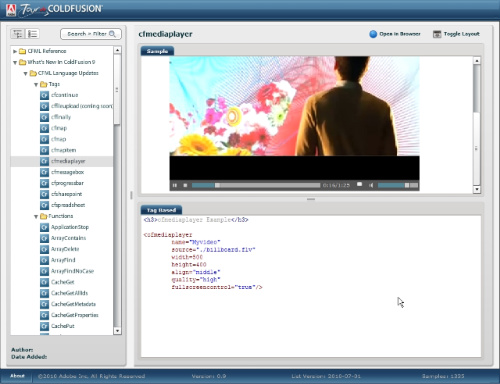500x384 pixels.
Task: Click the CFML Language Updates folder icon
Action: tap(33, 73)
